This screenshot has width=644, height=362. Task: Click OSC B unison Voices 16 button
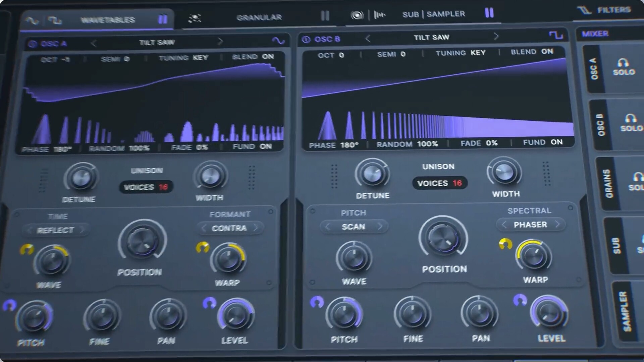tap(439, 183)
